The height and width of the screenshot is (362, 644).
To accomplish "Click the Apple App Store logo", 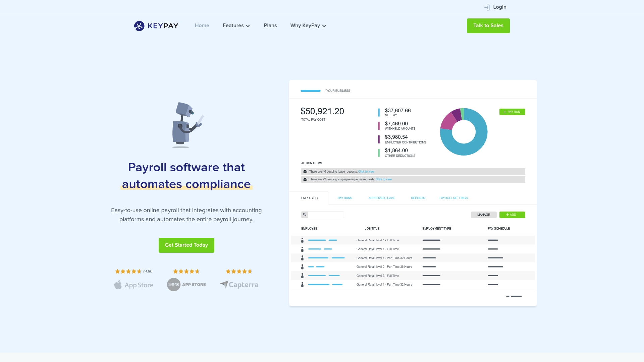I will [x=134, y=285].
